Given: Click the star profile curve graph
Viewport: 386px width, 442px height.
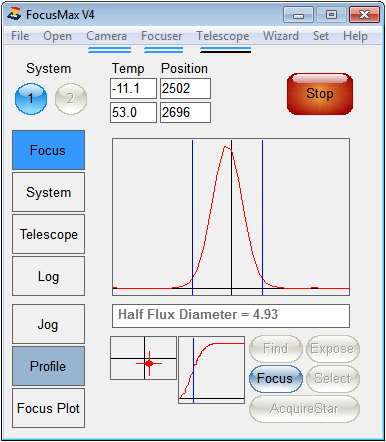Looking at the screenshot, I should [231, 217].
